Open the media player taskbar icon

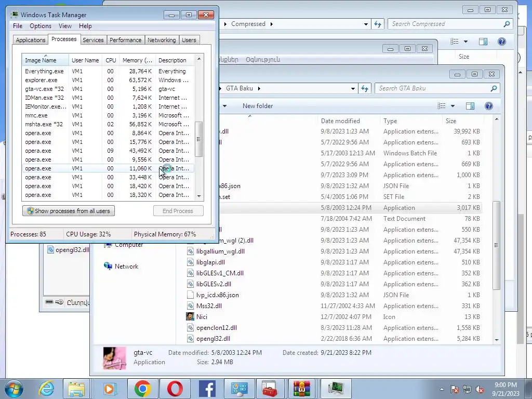(x=109, y=389)
